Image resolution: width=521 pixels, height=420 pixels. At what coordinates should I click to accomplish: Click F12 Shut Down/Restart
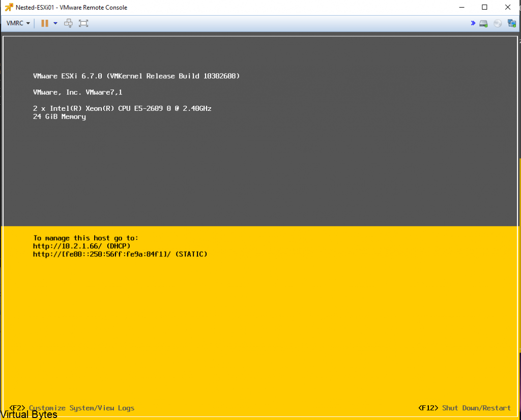click(x=464, y=408)
